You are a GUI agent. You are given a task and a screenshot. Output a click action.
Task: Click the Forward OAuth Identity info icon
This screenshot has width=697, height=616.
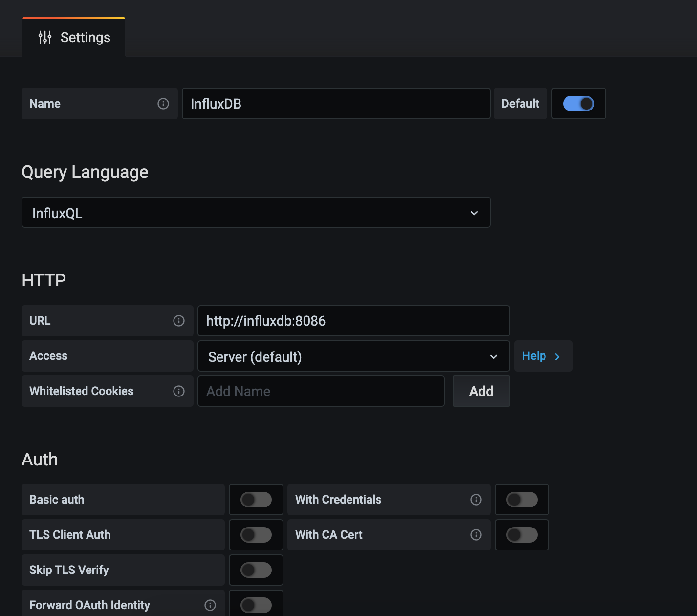[x=210, y=605]
